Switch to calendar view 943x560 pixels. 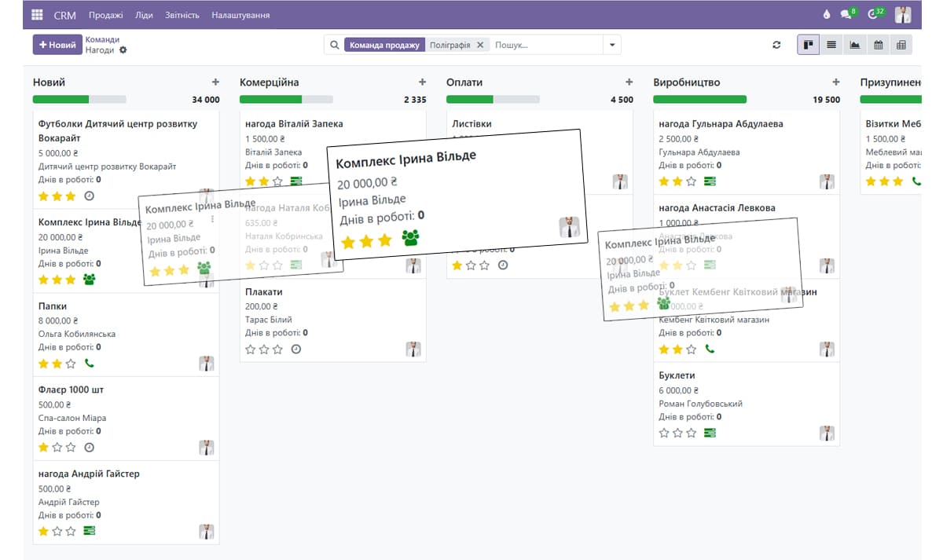(878, 46)
